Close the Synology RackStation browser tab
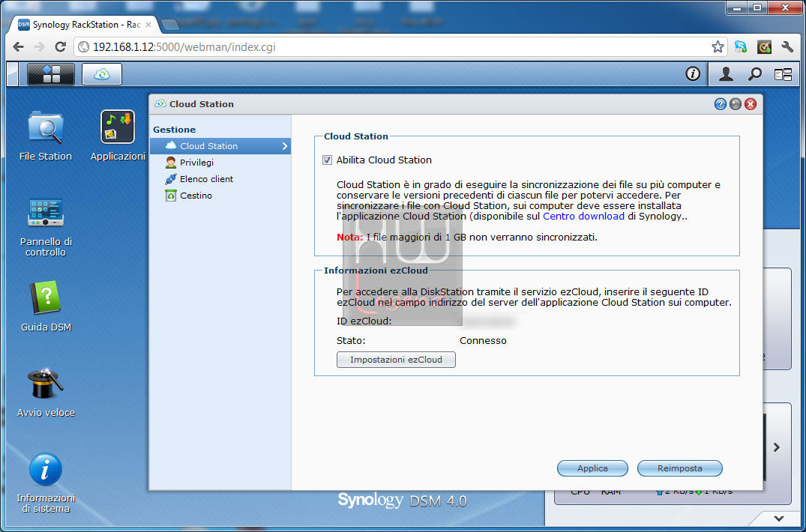 (149, 25)
